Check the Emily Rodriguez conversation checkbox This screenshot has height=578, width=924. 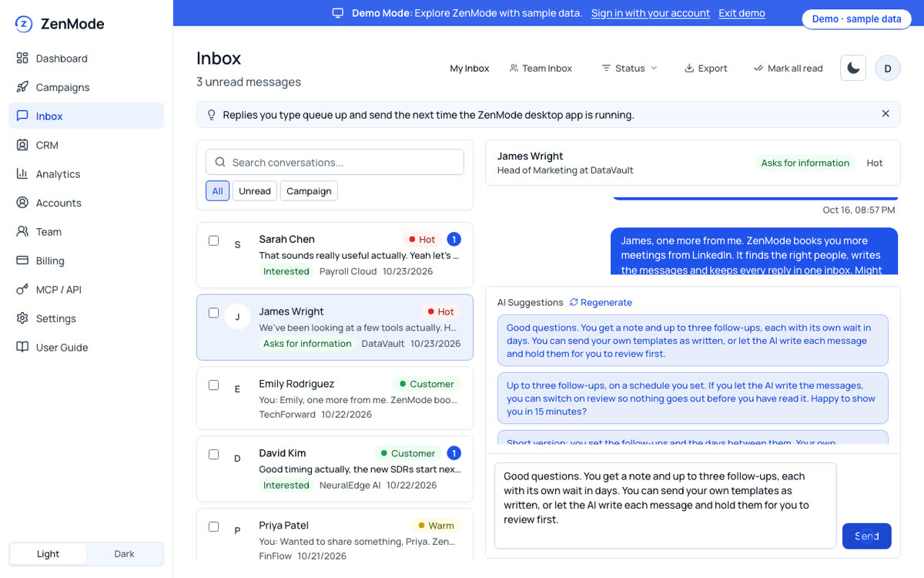point(214,385)
